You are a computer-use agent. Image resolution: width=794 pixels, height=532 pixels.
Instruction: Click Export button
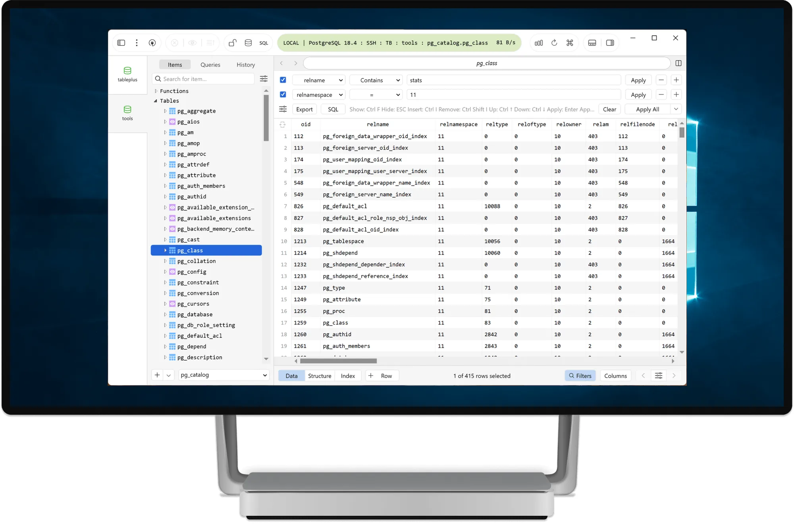click(304, 109)
